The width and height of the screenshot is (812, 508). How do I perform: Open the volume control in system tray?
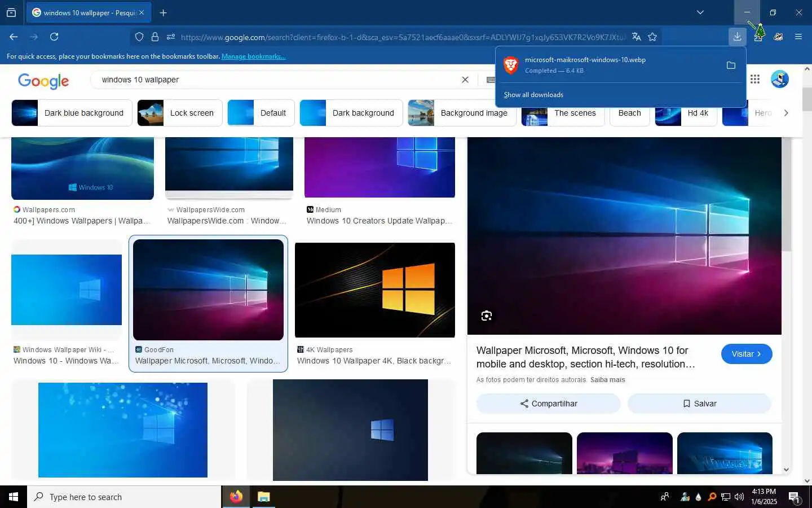(739, 497)
